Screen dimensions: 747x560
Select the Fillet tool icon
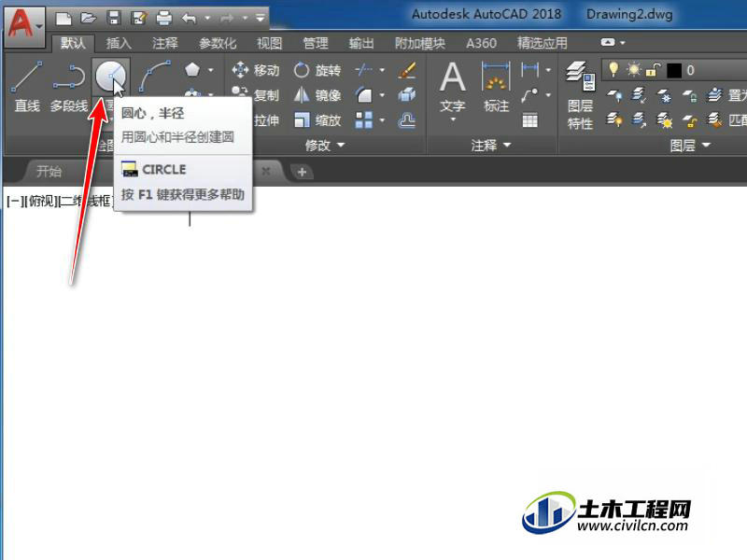[x=364, y=95]
